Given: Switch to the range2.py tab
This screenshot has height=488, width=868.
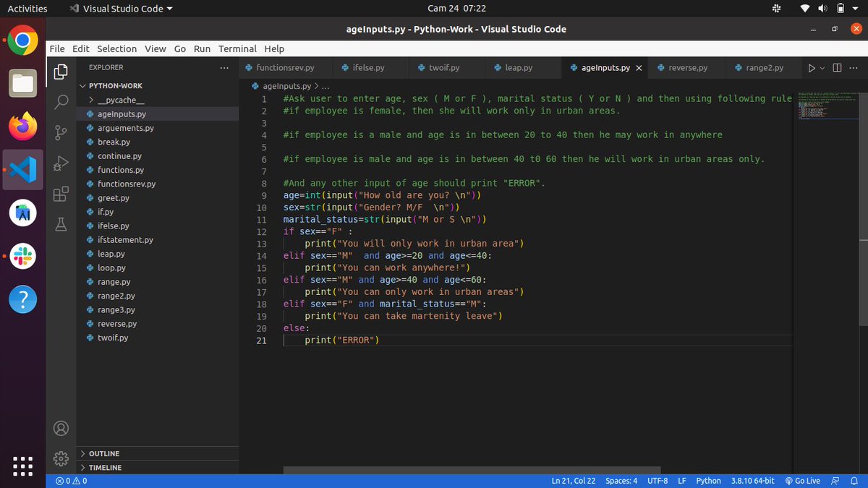Looking at the screenshot, I should click(x=765, y=68).
